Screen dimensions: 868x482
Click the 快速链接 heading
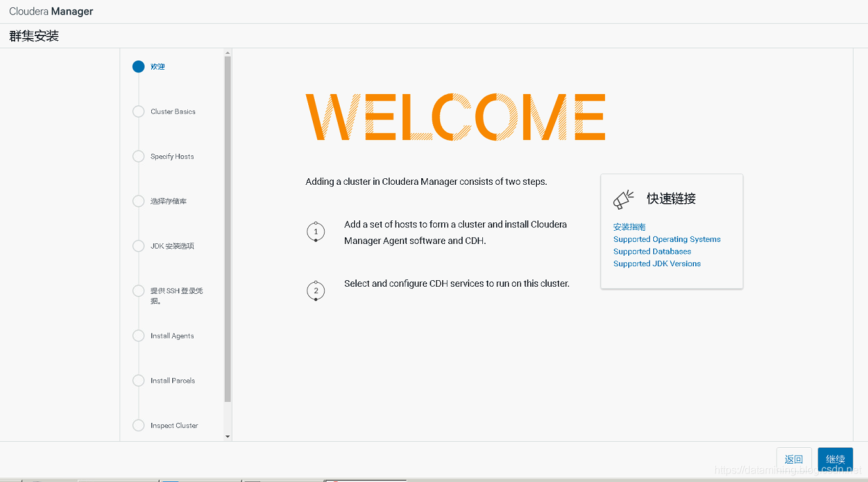click(672, 199)
